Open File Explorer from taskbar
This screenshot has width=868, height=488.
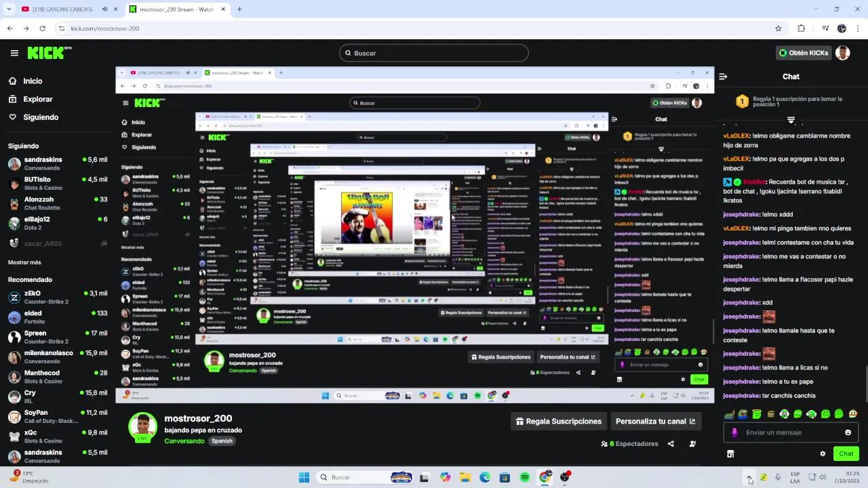point(465,477)
